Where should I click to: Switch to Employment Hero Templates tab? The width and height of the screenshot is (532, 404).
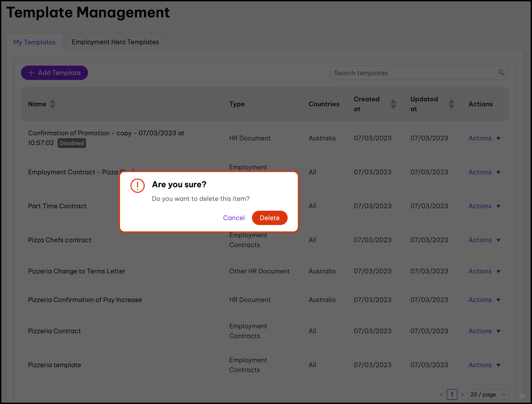tap(115, 42)
